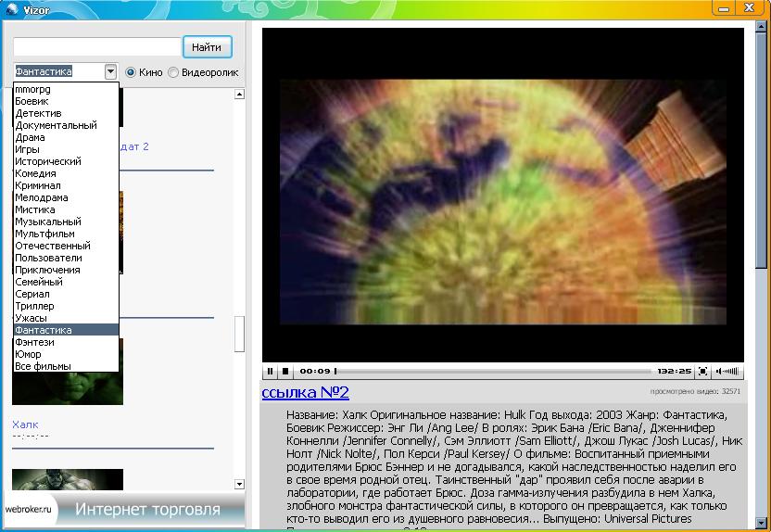This screenshot has width=771, height=532.
Task: Choose Драма genre option
Action: pyautogui.click(x=66, y=137)
